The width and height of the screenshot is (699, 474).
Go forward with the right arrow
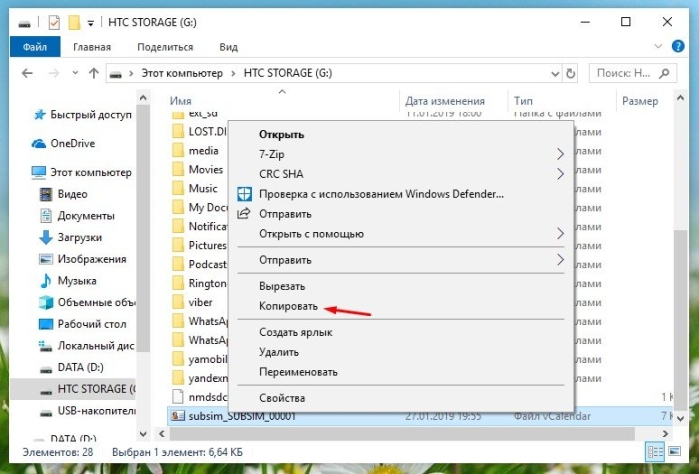(54, 73)
